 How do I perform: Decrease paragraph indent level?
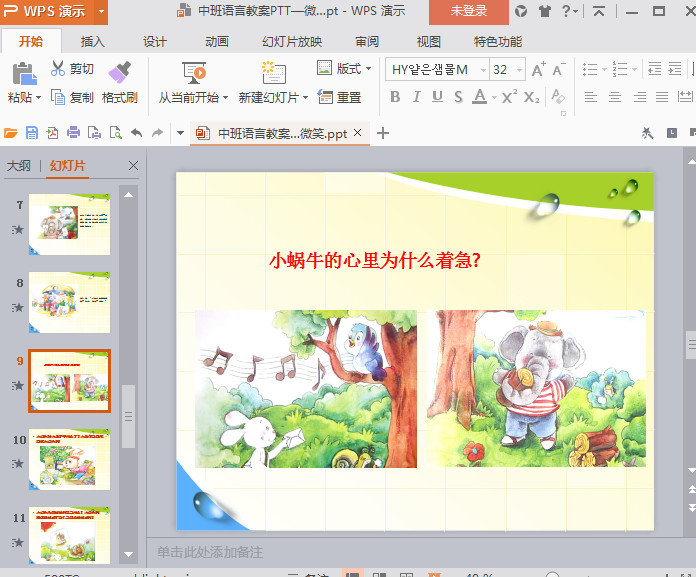(x=655, y=69)
